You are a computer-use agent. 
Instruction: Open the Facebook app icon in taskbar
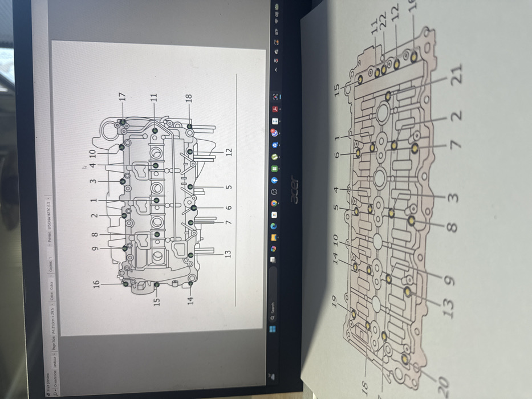(274, 180)
